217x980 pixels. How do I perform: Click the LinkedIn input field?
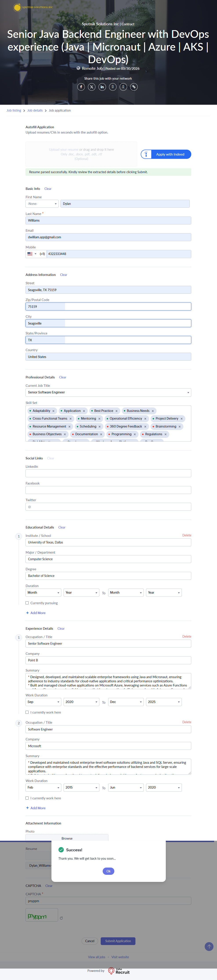point(108,473)
